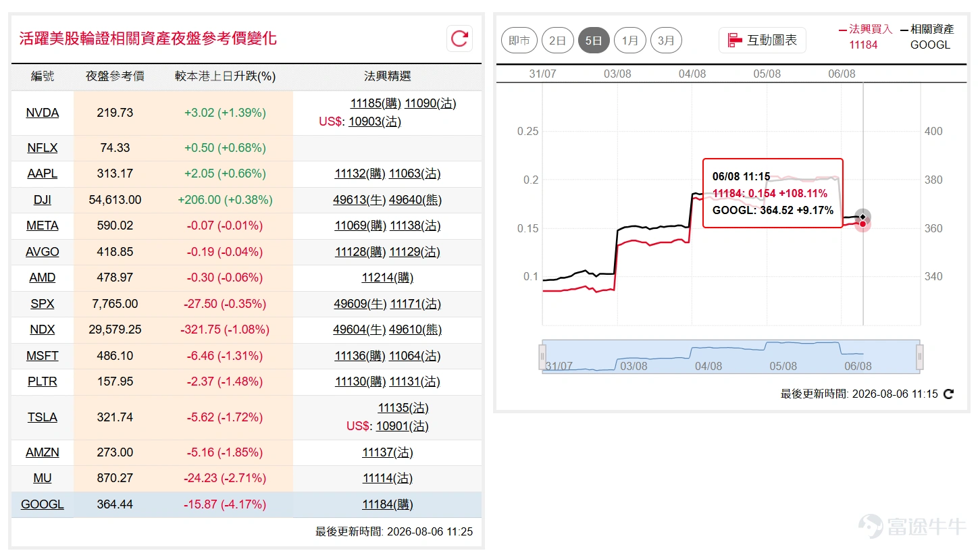Open the AMD ticker link
This screenshot has height=551, width=980.
[x=43, y=278]
